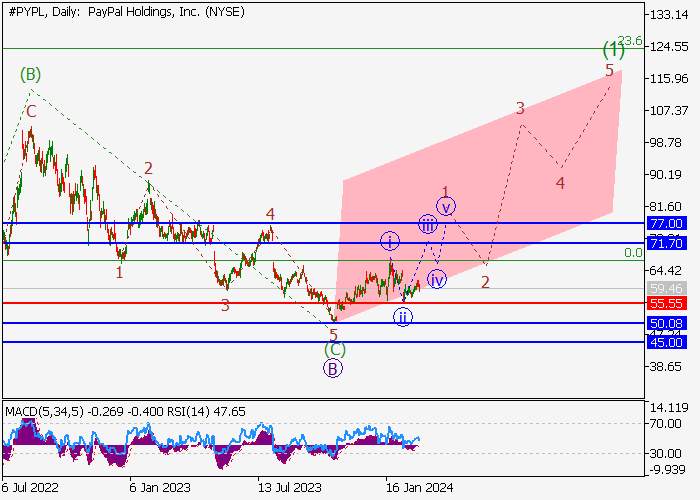Image resolution: width=700 pixels, height=500 pixels.
Task: Click the 38.65 price axis value
Action: [x=665, y=366]
